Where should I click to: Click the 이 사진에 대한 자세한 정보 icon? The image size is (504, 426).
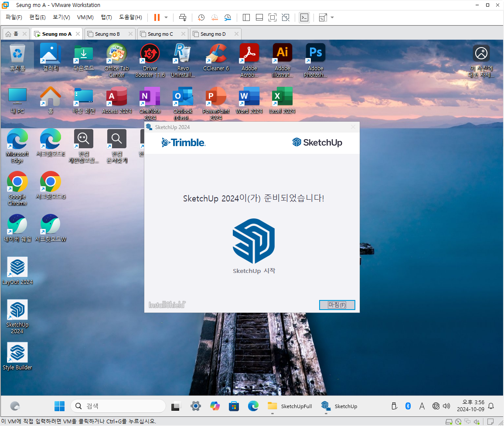point(481,61)
